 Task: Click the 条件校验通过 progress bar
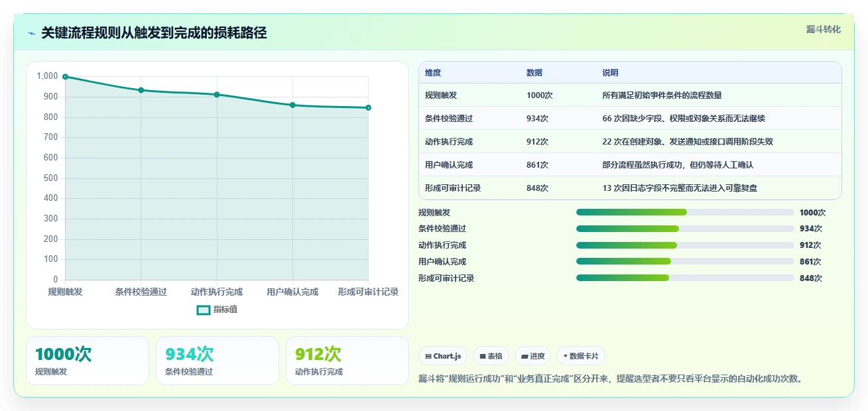coord(685,229)
